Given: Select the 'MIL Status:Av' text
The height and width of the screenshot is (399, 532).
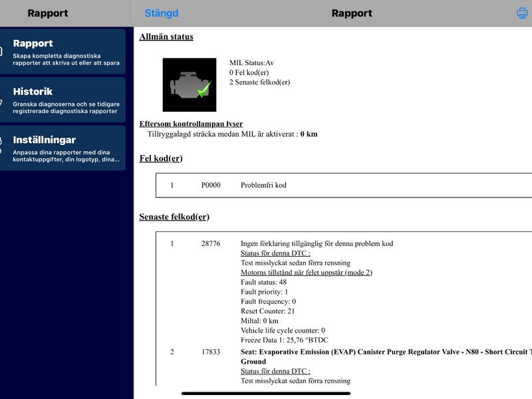Looking at the screenshot, I should [251, 63].
